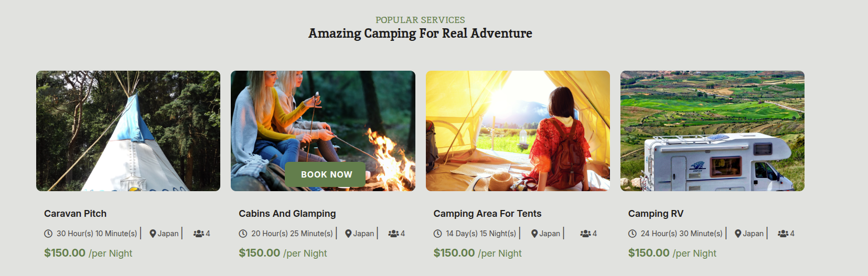This screenshot has width=868, height=276.
Task: Click the Camping Area For Tents photo
Action: [518, 131]
